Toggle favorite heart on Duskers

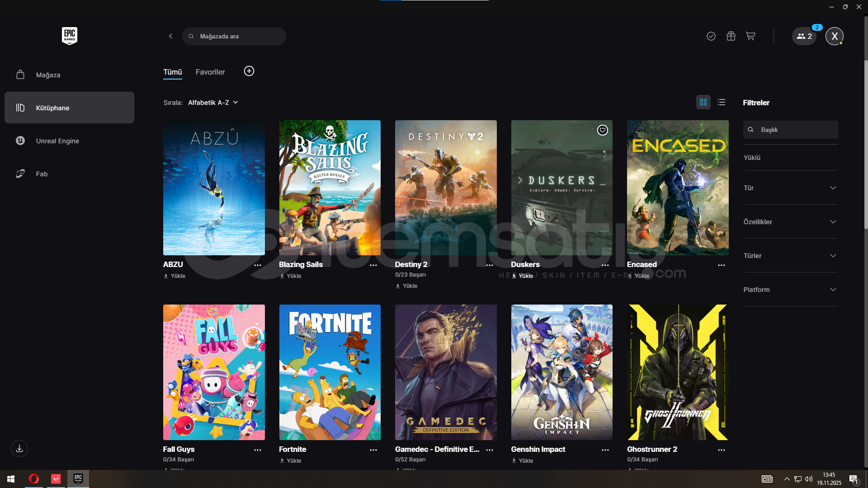click(602, 131)
